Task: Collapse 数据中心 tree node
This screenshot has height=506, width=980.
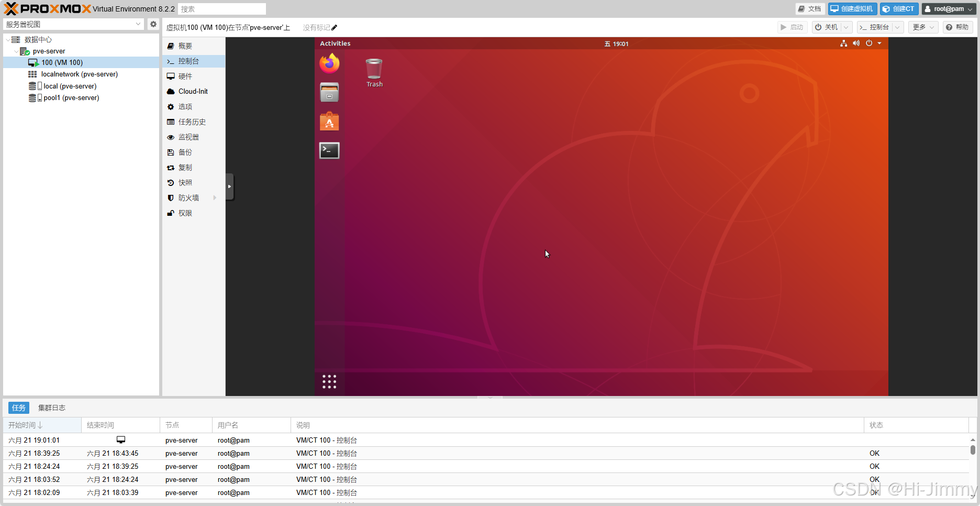Action: tap(8, 40)
